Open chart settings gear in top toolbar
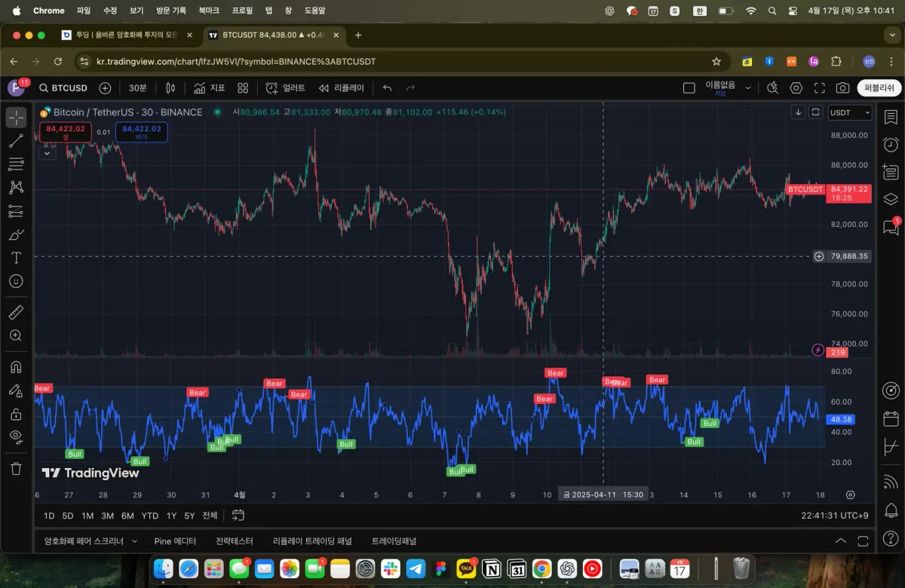 point(796,88)
